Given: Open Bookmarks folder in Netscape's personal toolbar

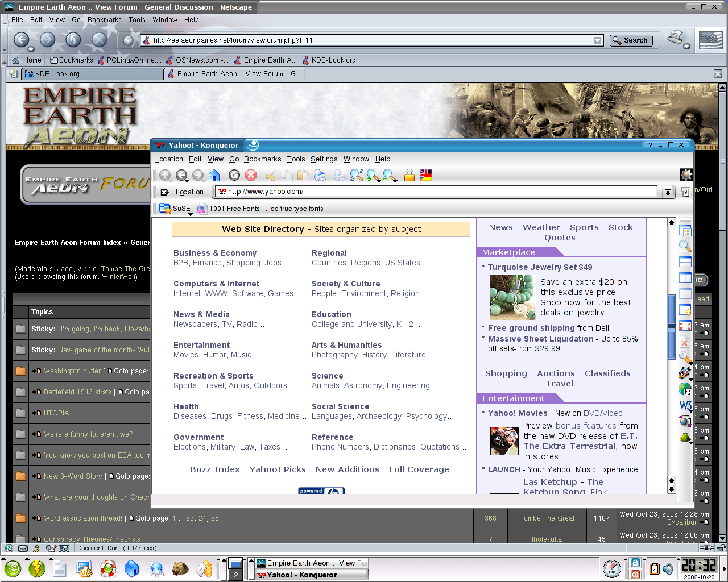Looking at the screenshot, I should point(72,60).
